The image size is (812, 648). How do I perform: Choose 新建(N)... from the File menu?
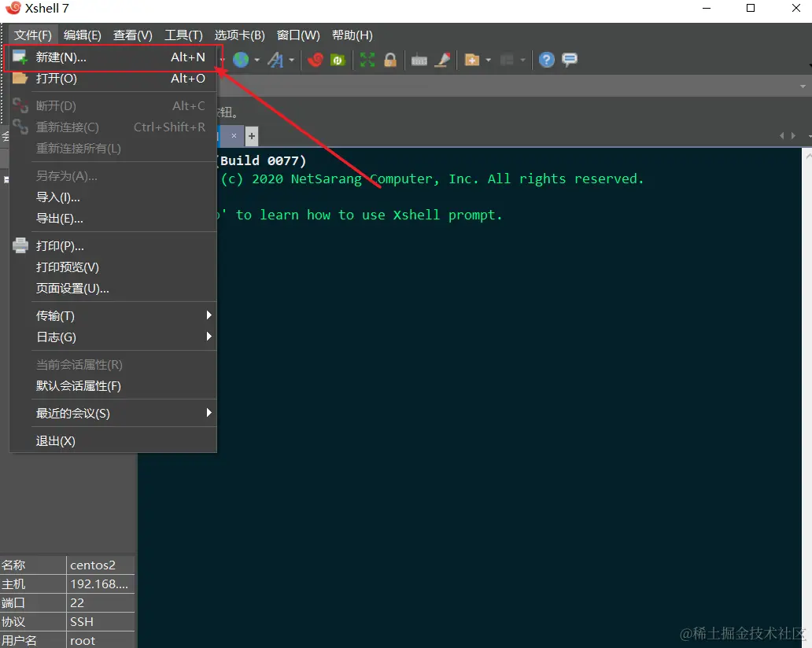113,57
